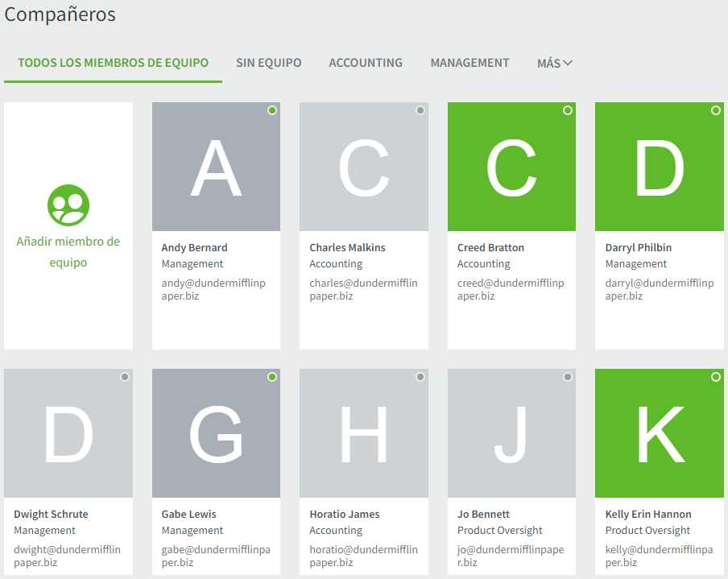Open the Management tab

[x=469, y=63]
